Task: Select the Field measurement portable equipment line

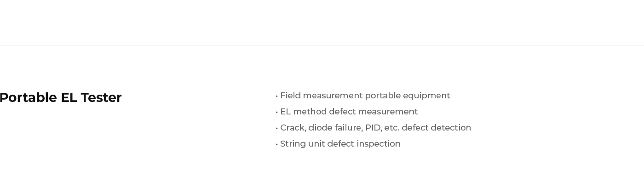Action: point(362,96)
